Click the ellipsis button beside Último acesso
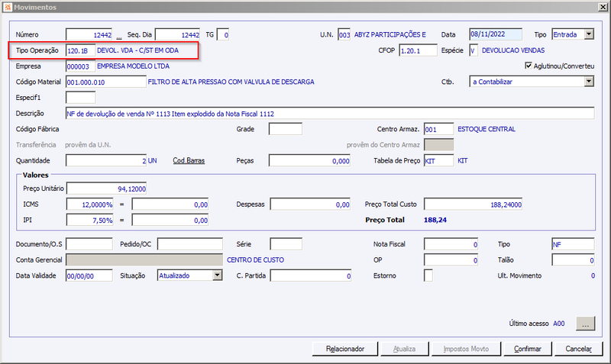 tap(585, 324)
